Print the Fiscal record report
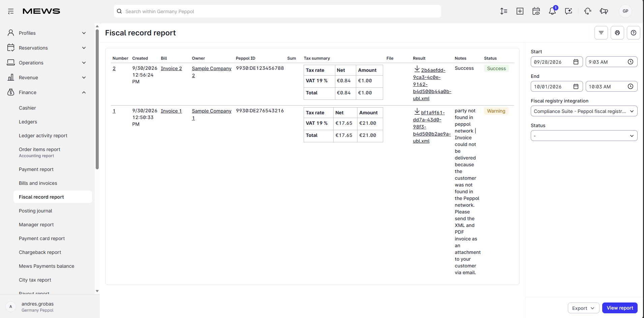 (x=617, y=33)
